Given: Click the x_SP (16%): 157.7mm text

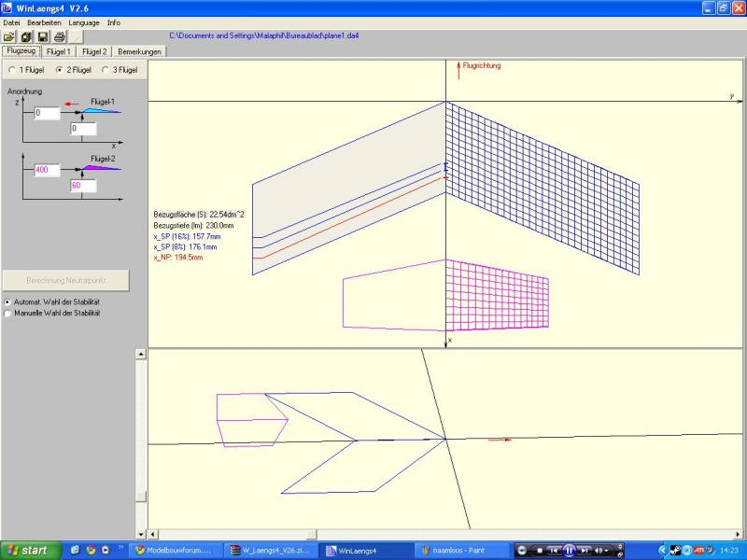Looking at the screenshot, I should click(187, 237).
